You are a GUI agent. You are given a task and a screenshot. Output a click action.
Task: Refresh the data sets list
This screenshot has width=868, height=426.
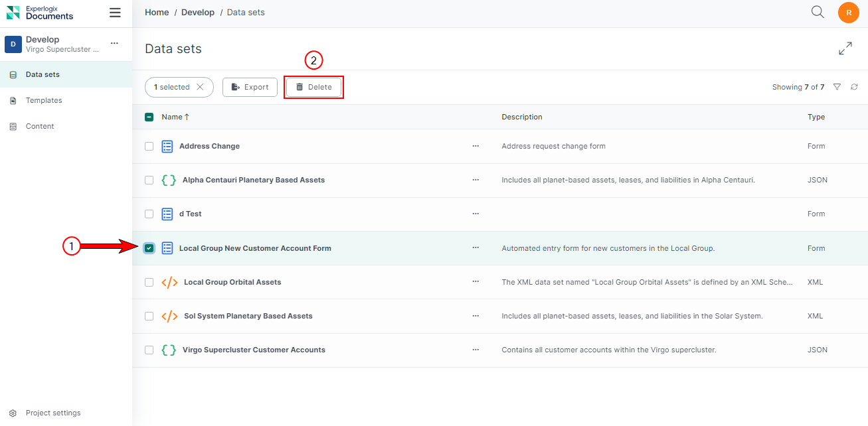[855, 87]
